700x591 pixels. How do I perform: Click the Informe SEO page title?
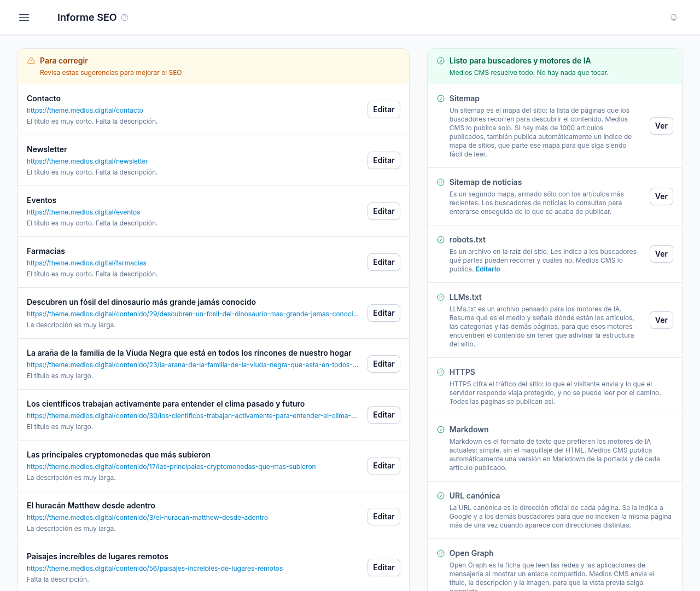(87, 18)
